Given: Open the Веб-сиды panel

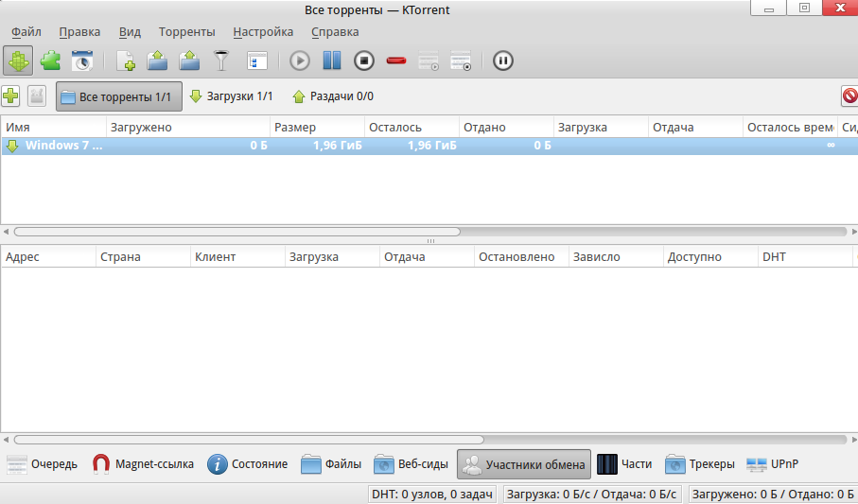Looking at the screenshot, I should click(x=411, y=464).
